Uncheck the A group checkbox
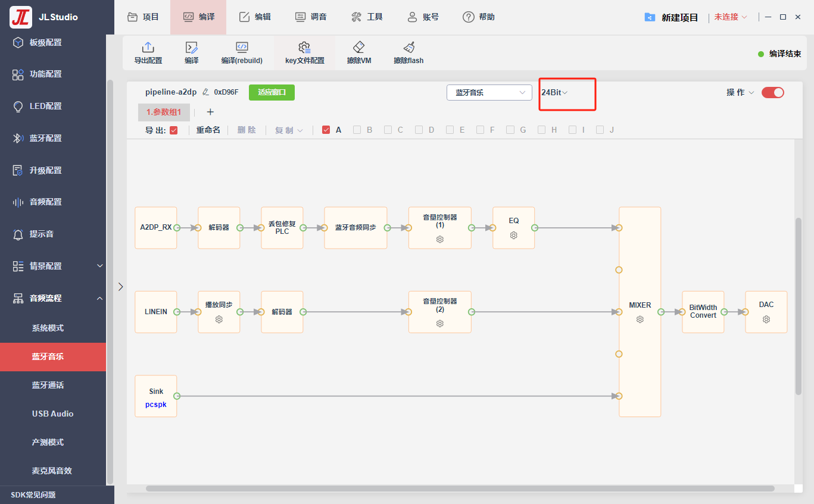The width and height of the screenshot is (814, 504). [326, 130]
